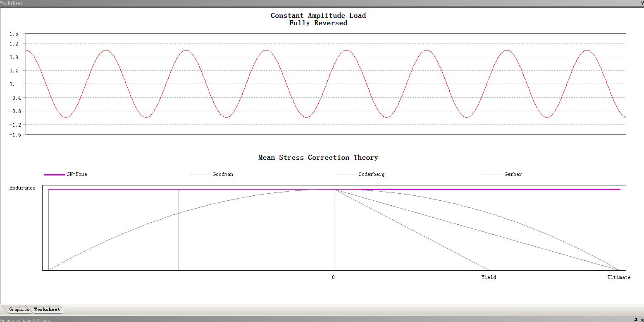Click the Graphics Annotations panel title
The height and width of the screenshot is (322, 644).
25,320
